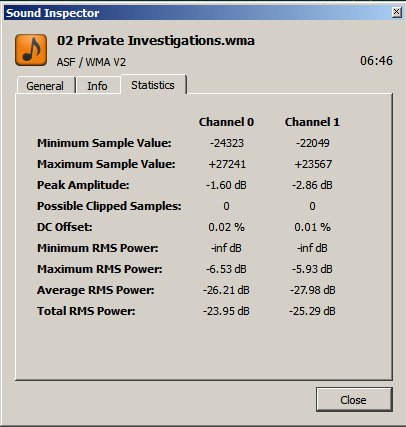Select the Minimum Sample Value label
The width and height of the screenshot is (406, 427).
pos(104,143)
